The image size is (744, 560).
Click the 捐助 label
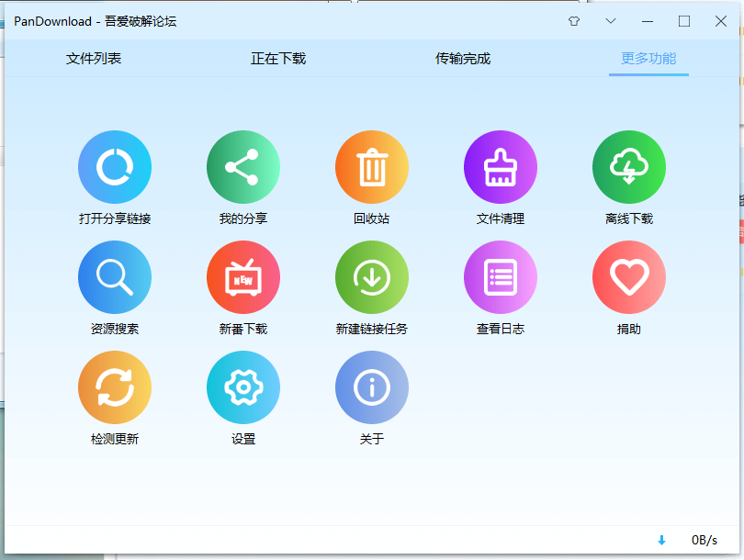(629, 329)
